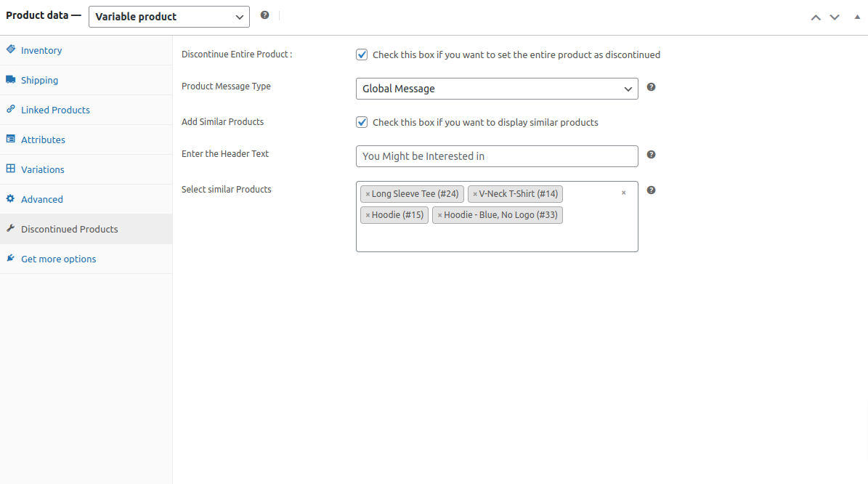Click the header text input field
This screenshot has width=868, height=484.
(497, 156)
